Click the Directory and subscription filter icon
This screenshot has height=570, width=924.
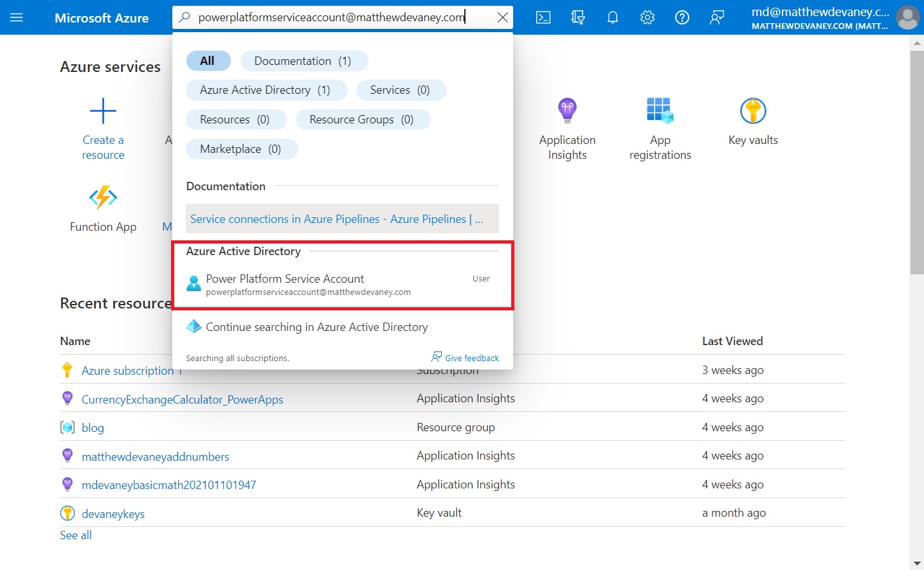577,17
